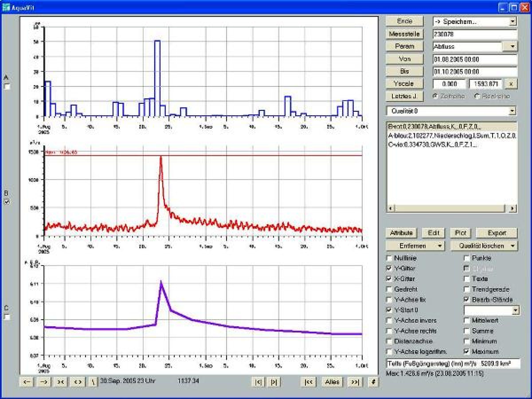Click the '|<|' step back button
532x399 pixels.
tap(258, 382)
